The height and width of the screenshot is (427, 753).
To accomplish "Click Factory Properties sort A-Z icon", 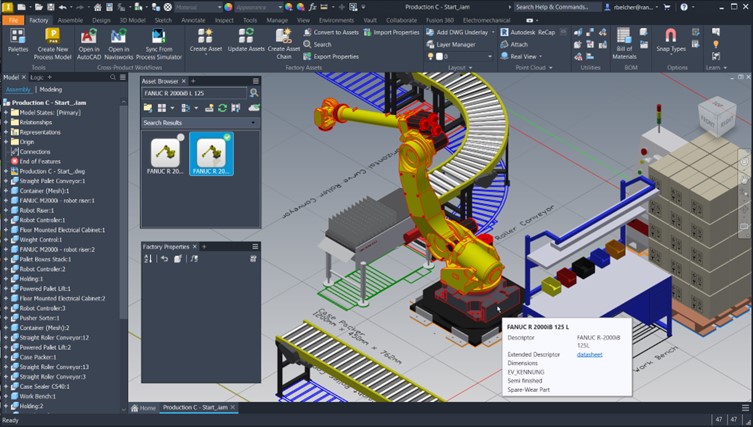I will pos(148,259).
